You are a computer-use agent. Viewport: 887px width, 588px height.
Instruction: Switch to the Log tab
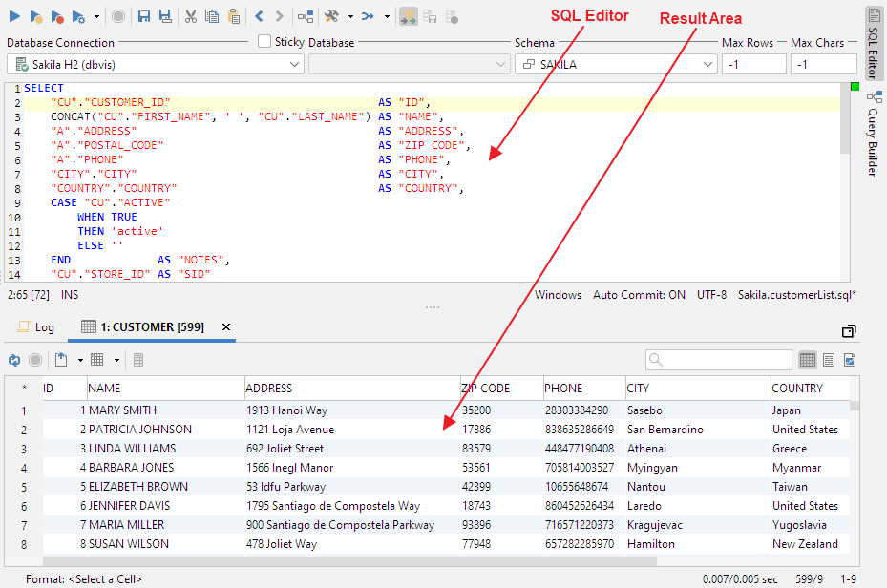click(36, 326)
